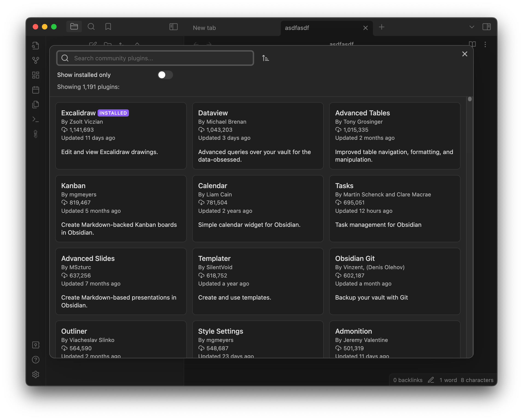Add a new tab with plus icon
This screenshot has height=420, width=523.
[382, 27]
